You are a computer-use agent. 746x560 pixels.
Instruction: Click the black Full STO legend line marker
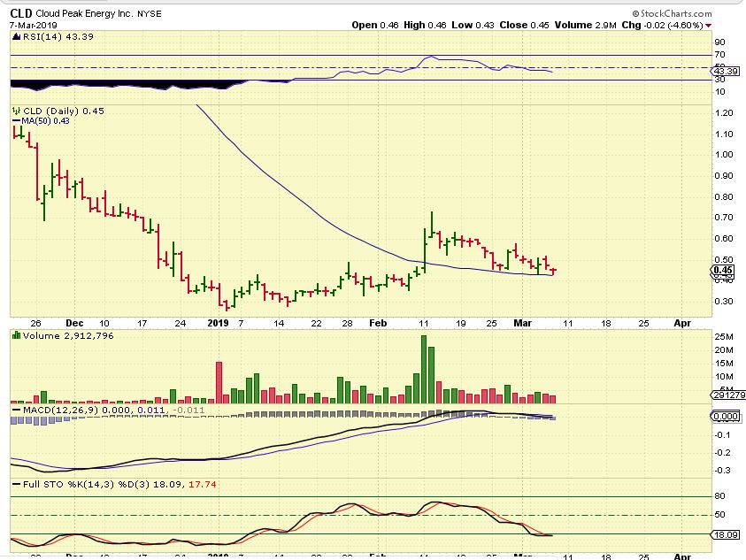[x=17, y=484]
